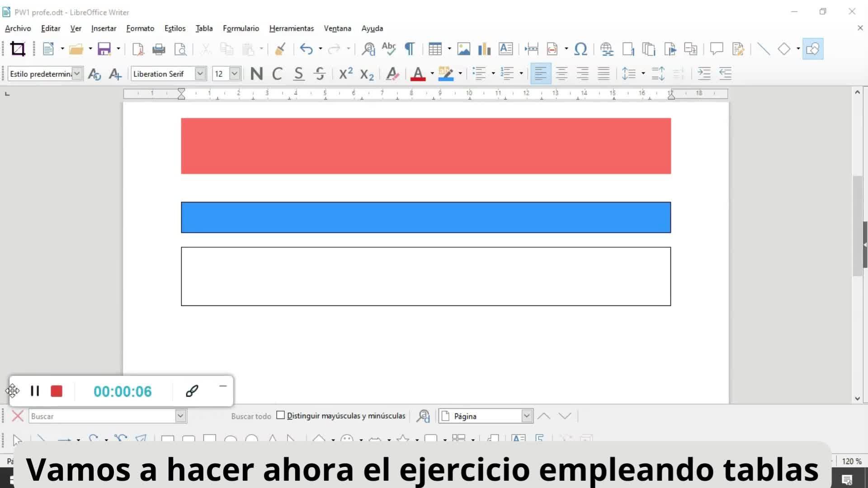Open the paragraph style dropdown
Image resolution: width=868 pixels, height=488 pixels.
click(x=77, y=74)
